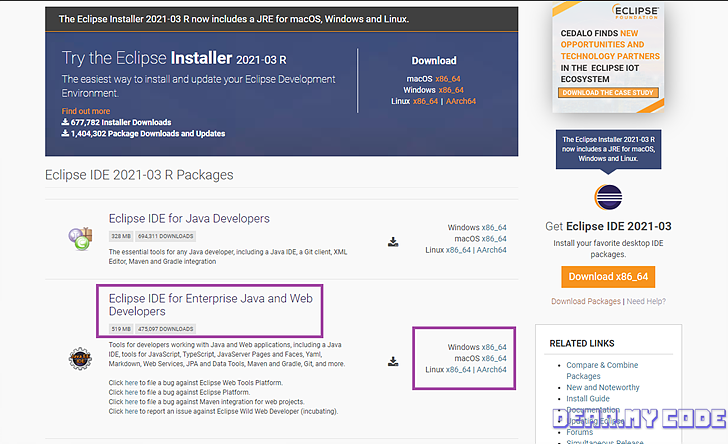Click 'here' to file bug against Eclipse Platform
728x444 pixels.
(x=131, y=392)
